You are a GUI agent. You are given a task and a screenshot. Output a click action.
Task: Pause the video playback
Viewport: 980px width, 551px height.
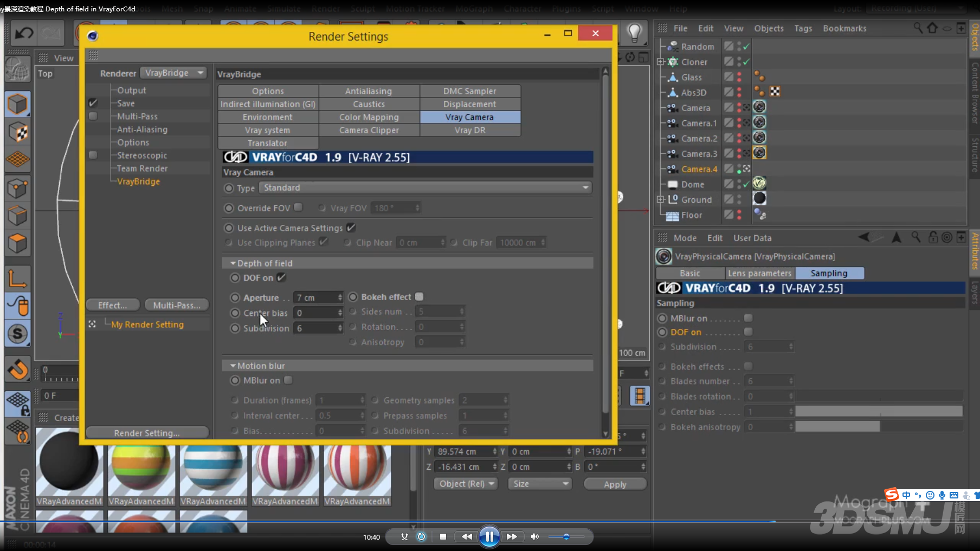489,536
